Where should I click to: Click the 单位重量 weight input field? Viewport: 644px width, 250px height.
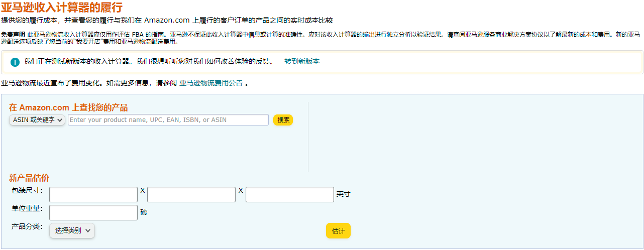click(x=93, y=212)
